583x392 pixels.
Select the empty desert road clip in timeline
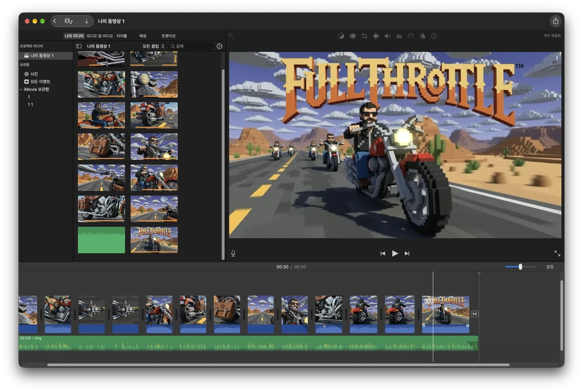click(x=261, y=314)
